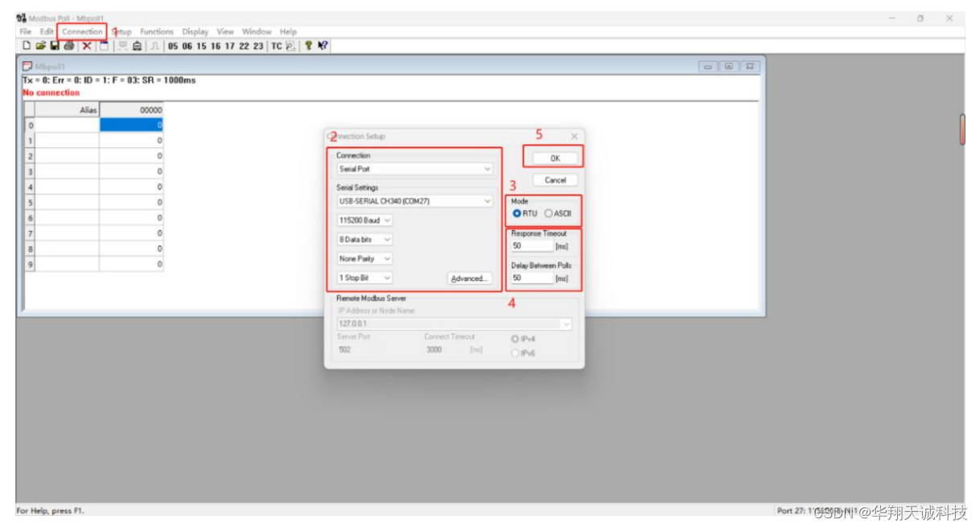Viewport: 980px width, 528px height.
Task: Open the File menu
Action: [25, 32]
